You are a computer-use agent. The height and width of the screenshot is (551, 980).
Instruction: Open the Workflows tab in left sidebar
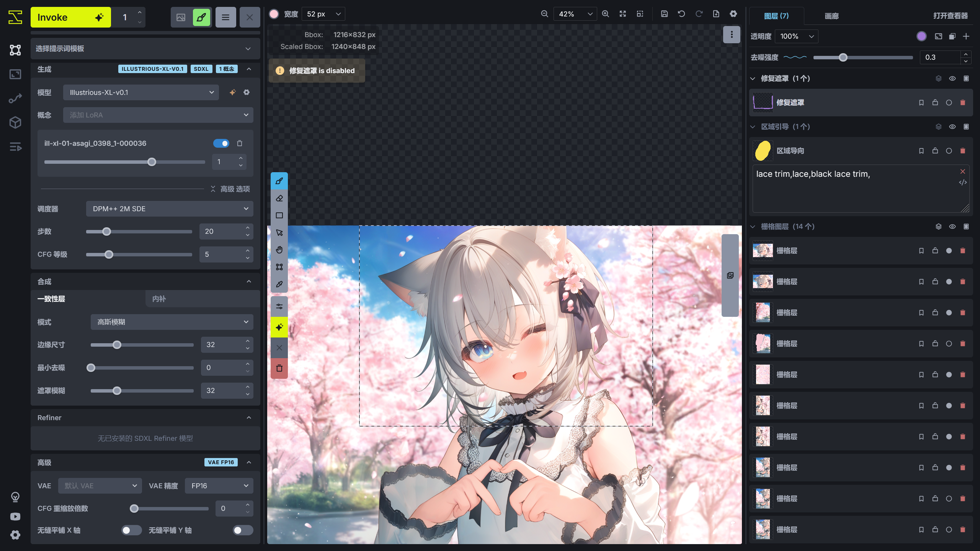15,98
